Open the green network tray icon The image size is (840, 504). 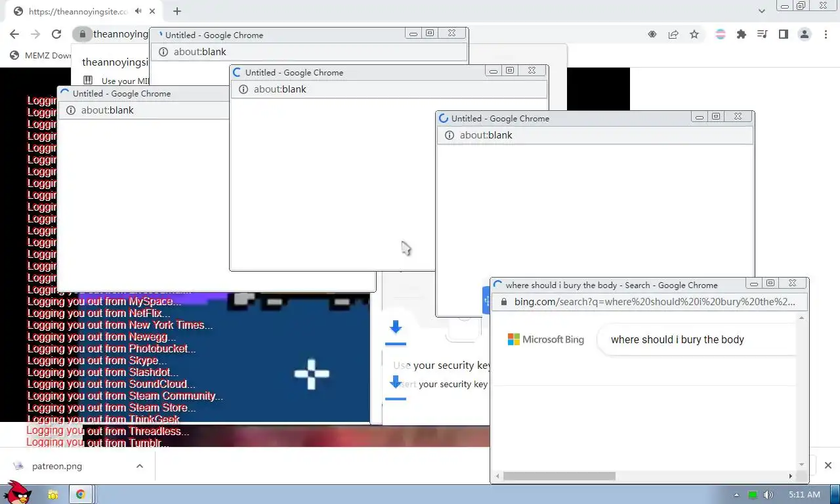pos(753,495)
